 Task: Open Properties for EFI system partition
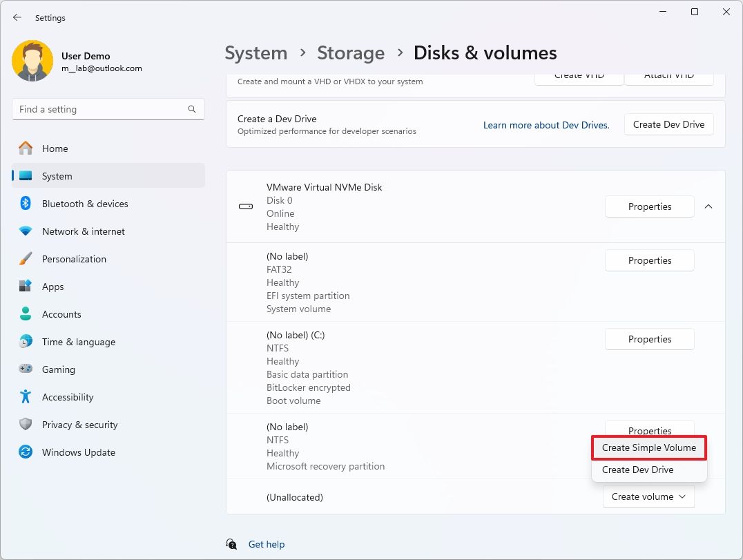pyautogui.click(x=649, y=260)
